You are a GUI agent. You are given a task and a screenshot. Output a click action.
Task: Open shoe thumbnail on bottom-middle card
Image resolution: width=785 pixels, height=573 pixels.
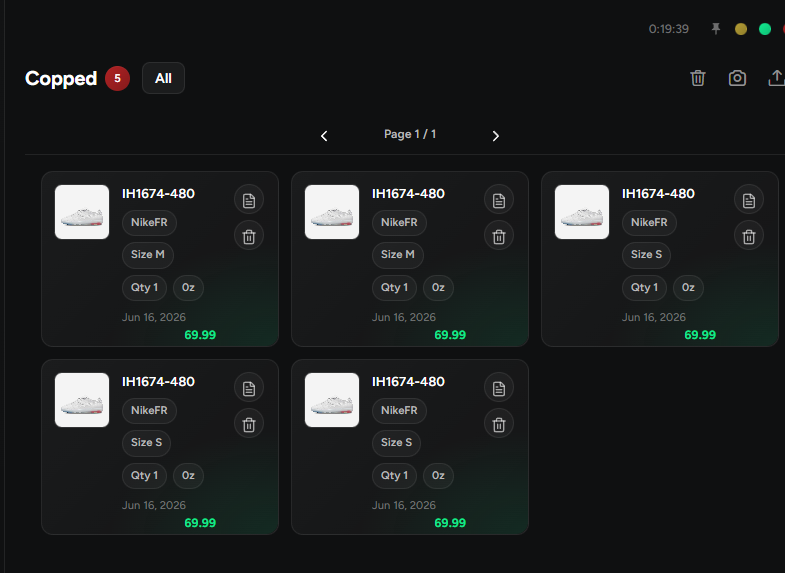[x=332, y=400]
